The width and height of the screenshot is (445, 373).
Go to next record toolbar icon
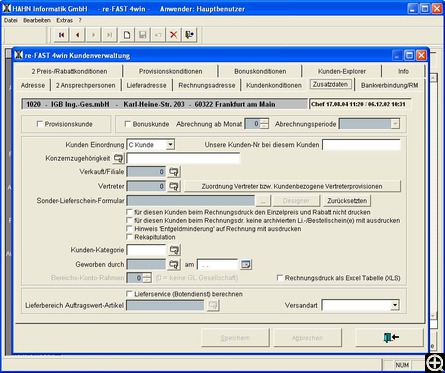[x=93, y=35]
